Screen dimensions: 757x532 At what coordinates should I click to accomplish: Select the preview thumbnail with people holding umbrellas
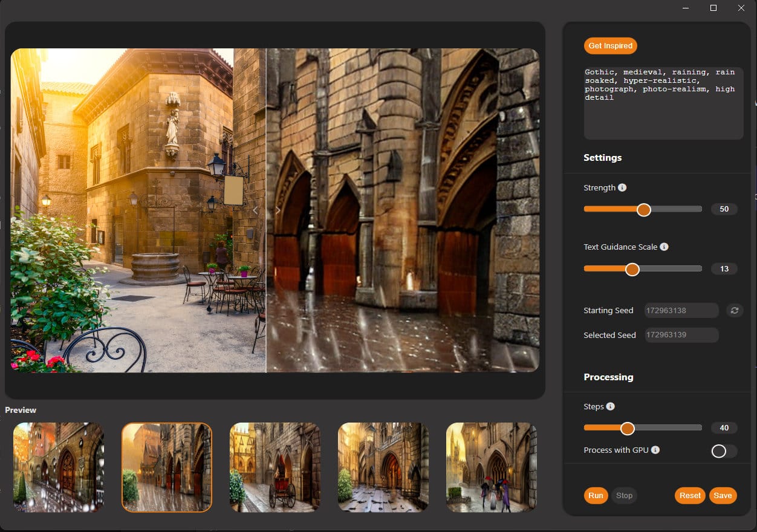492,467
